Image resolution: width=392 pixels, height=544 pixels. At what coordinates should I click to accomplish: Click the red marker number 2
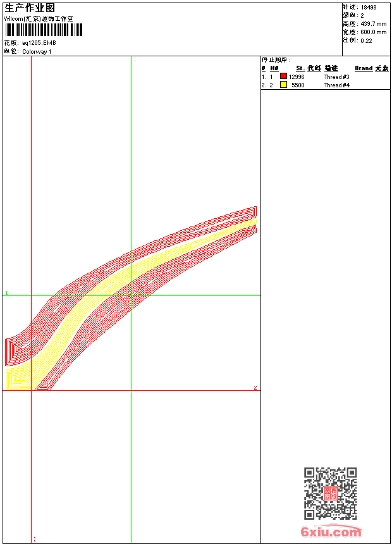[255, 388]
